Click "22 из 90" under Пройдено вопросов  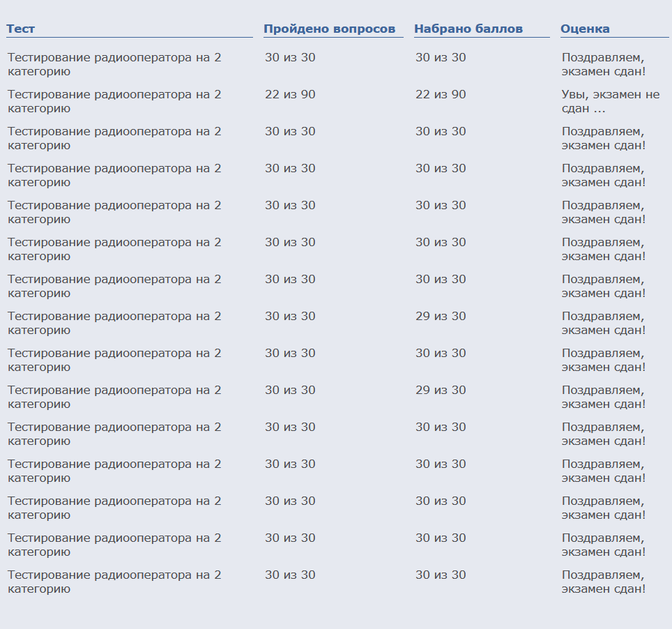290,94
